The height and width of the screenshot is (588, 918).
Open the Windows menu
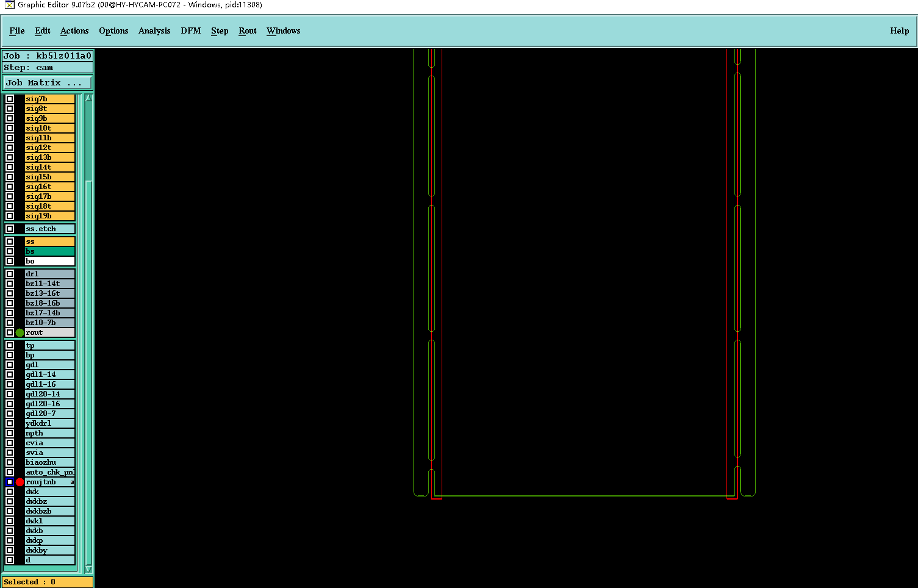(x=284, y=31)
